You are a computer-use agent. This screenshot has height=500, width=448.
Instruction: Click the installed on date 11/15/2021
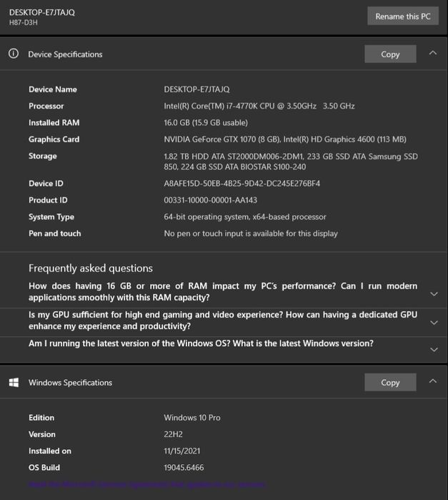tap(182, 451)
